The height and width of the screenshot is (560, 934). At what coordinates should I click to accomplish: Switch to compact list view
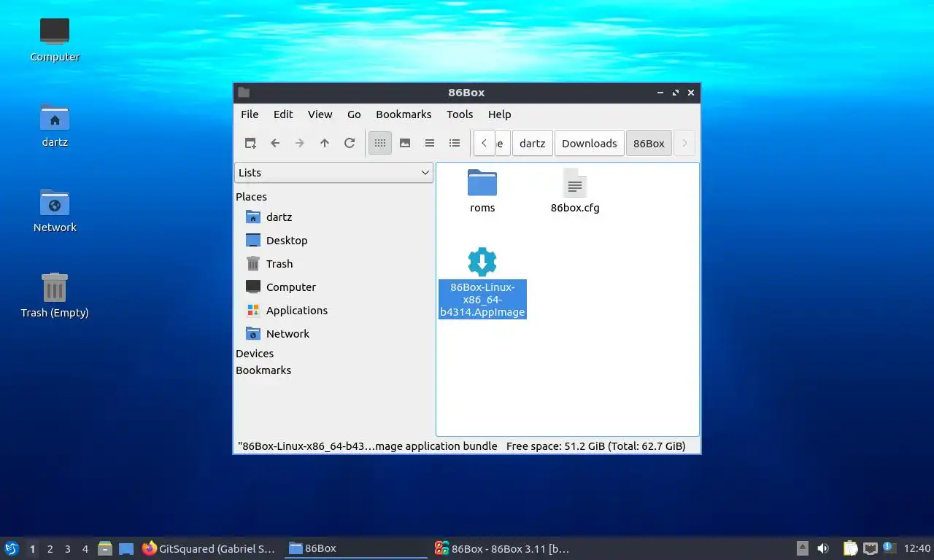tap(430, 143)
